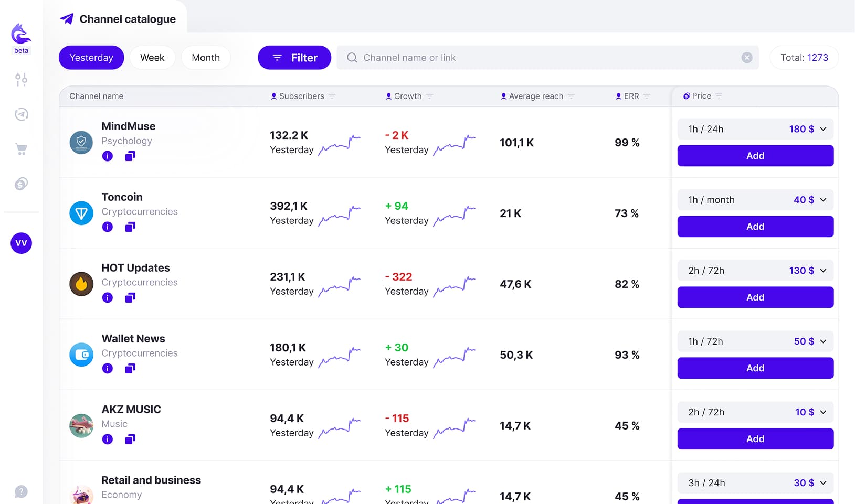Expand the 2h/72h dropdown for HOT Updates

coord(822,271)
